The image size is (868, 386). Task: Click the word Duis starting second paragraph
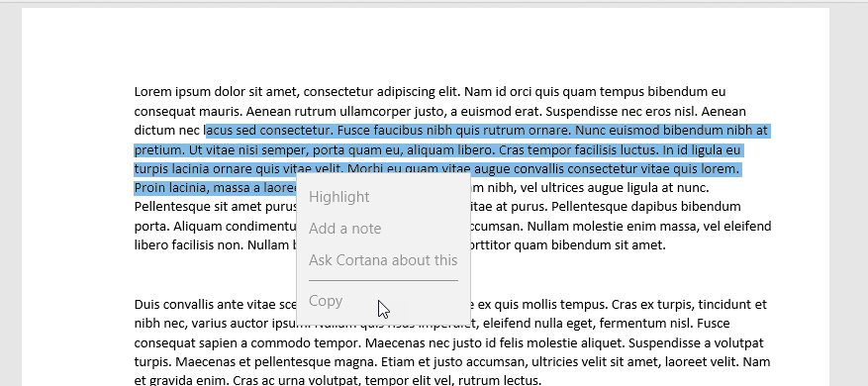(146, 304)
